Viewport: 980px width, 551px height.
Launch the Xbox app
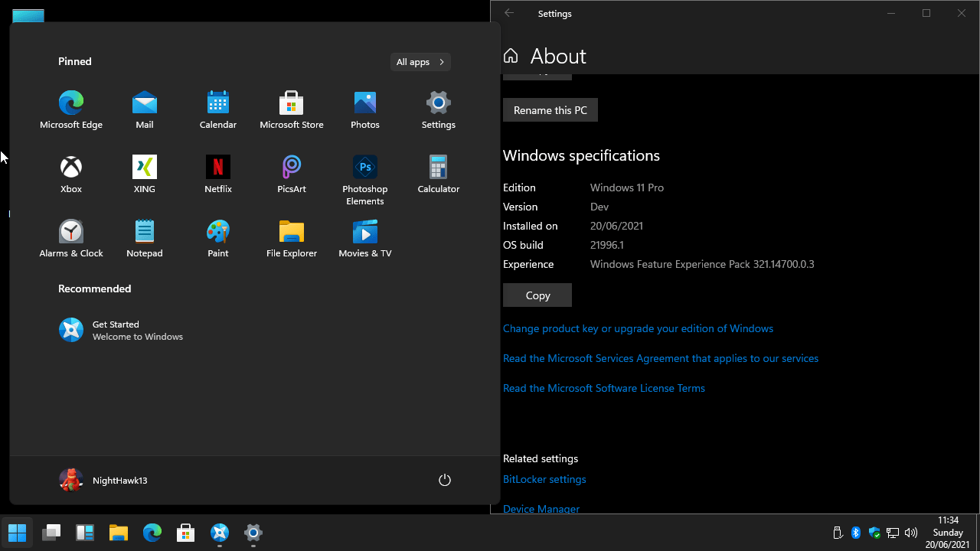point(71,174)
